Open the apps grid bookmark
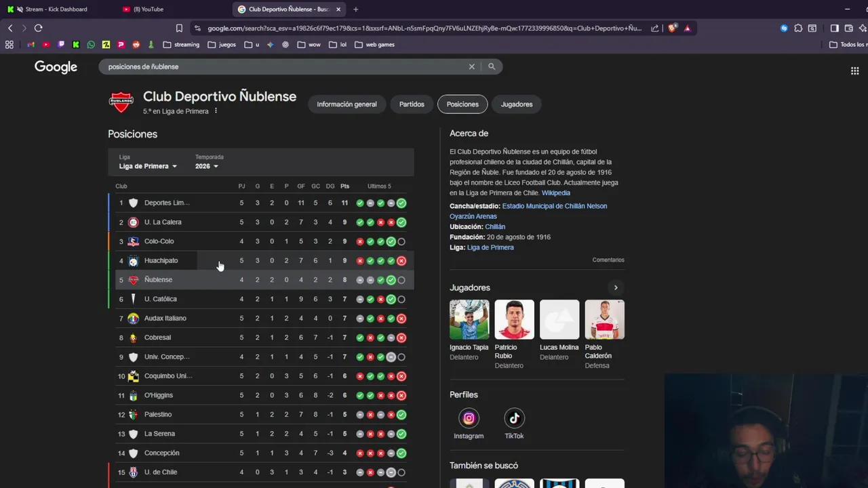 click(9, 45)
